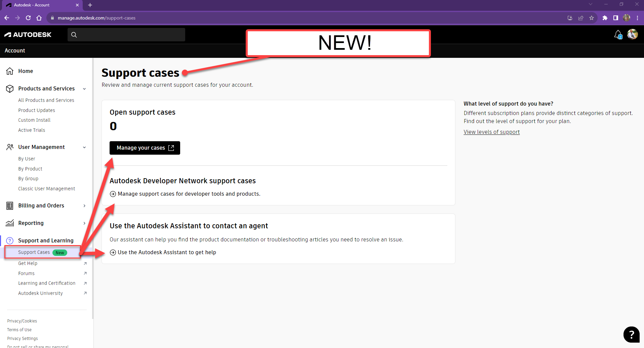Click external link arrow next to Forums
The width and height of the screenshot is (644, 348).
[x=85, y=273]
